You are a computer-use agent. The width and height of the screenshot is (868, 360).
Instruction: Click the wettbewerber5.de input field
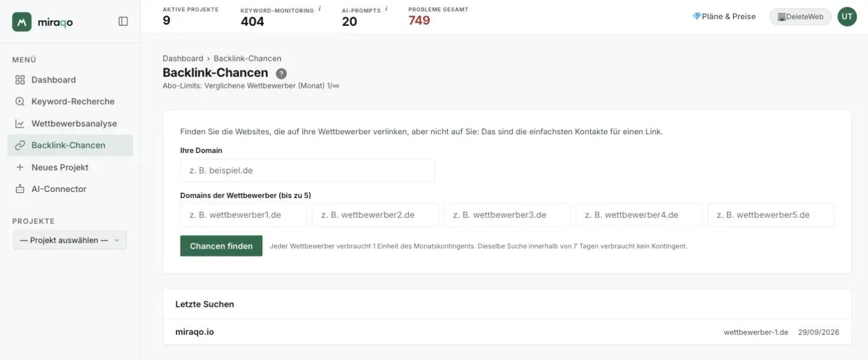[771, 215]
